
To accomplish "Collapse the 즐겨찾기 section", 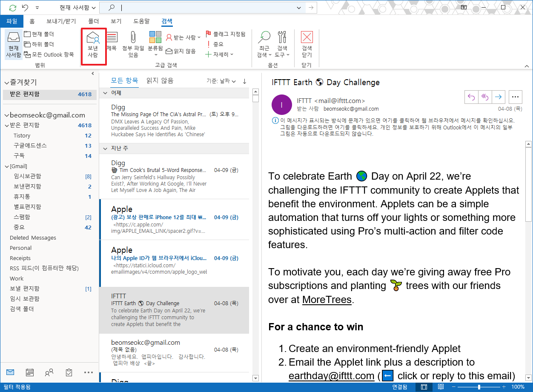I will 7,82.
